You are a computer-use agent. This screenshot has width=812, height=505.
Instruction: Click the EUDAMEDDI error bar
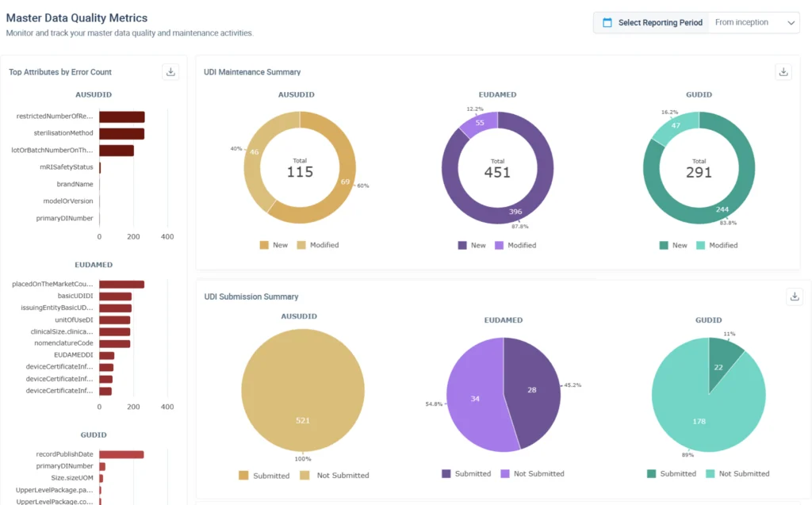107,355
